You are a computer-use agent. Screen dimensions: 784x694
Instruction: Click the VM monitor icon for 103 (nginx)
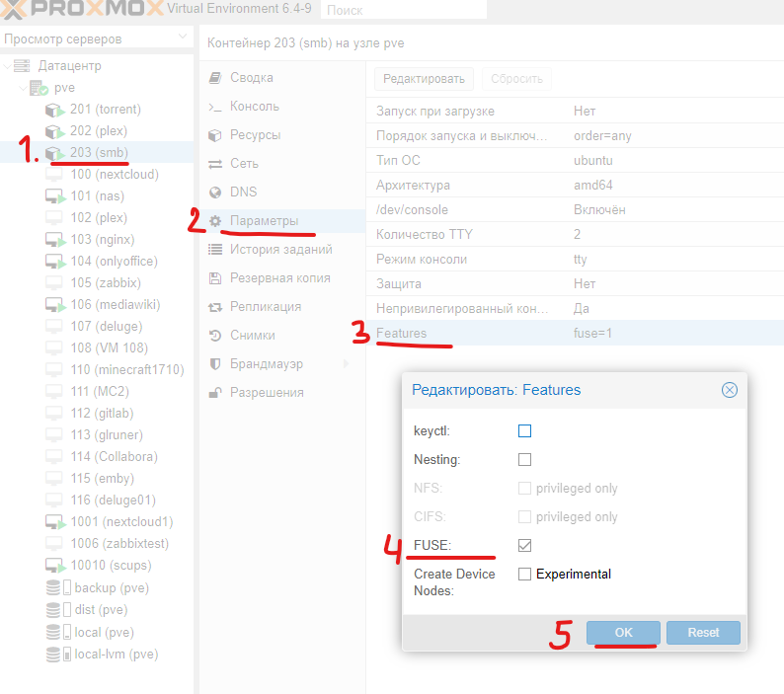(56, 240)
